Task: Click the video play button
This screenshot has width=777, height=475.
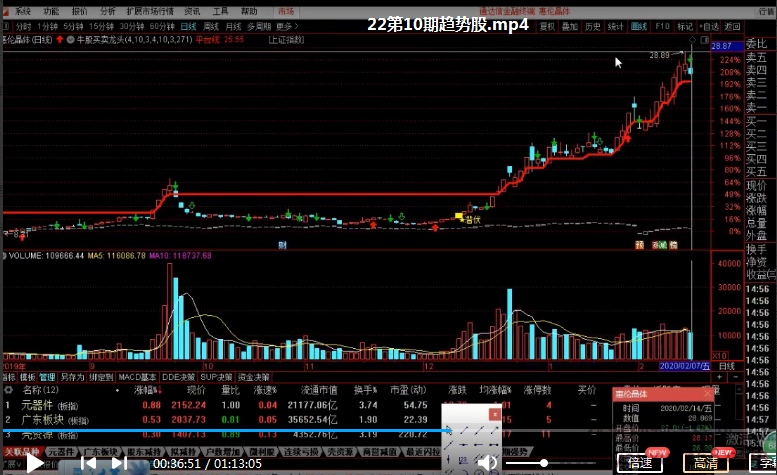Action: coord(34,463)
